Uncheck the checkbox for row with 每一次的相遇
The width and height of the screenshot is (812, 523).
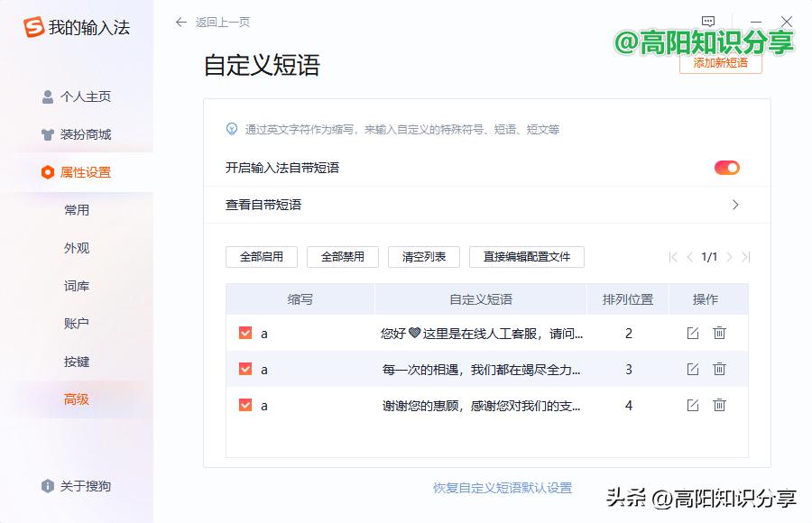[245, 369]
